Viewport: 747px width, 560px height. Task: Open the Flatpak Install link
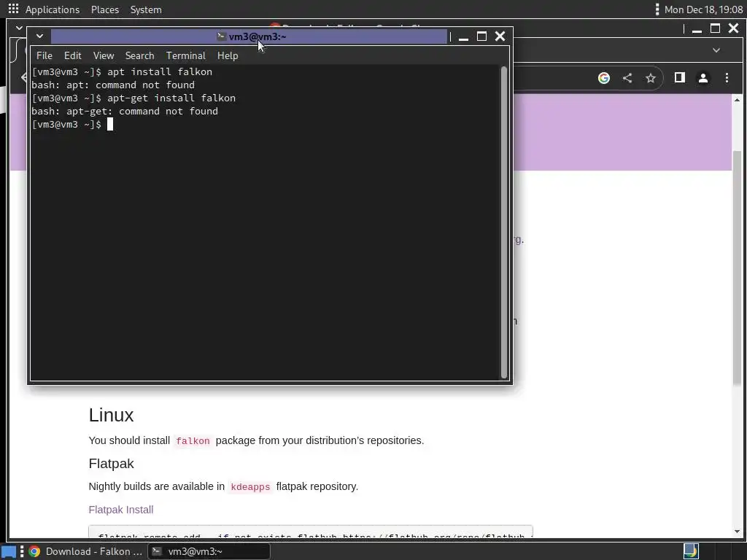(x=121, y=510)
